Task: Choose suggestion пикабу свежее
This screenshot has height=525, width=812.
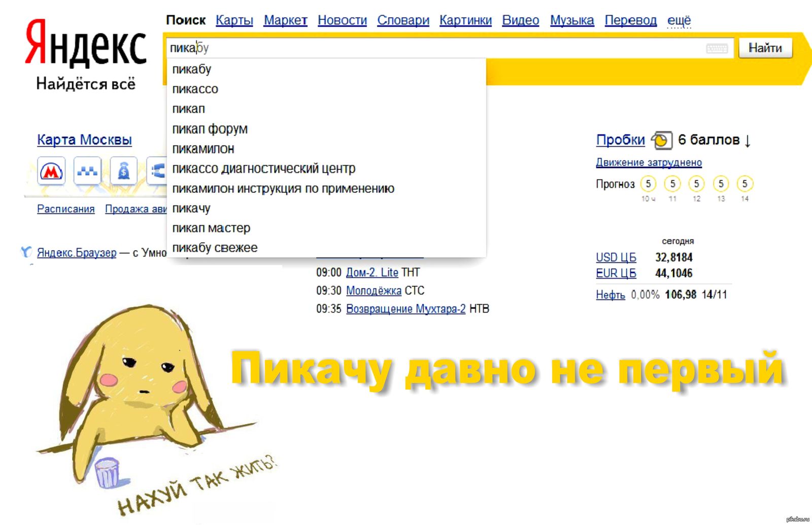Action: tap(326, 248)
